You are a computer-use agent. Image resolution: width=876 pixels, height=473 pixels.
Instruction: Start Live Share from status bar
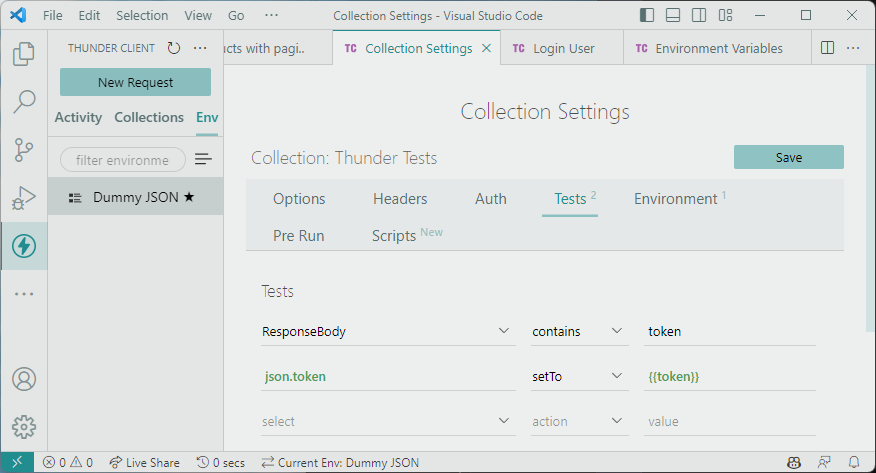coord(144,462)
